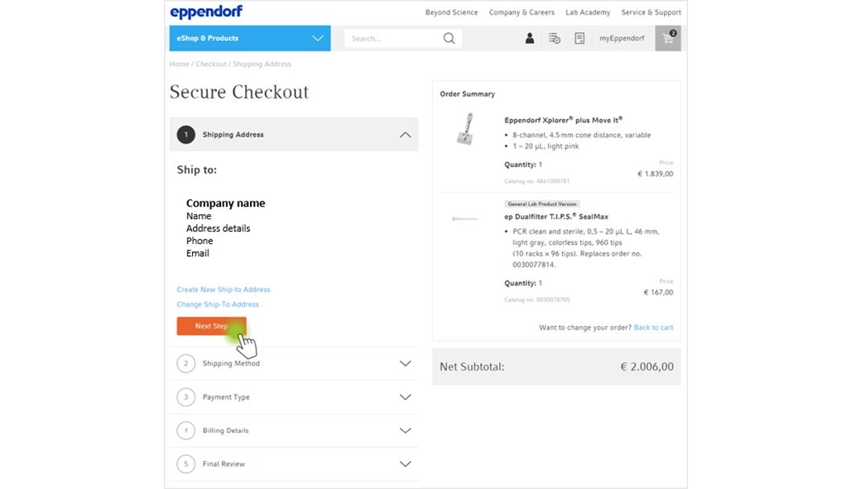
Task: Click the General Lab Product Version badge
Action: coord(542,204)
